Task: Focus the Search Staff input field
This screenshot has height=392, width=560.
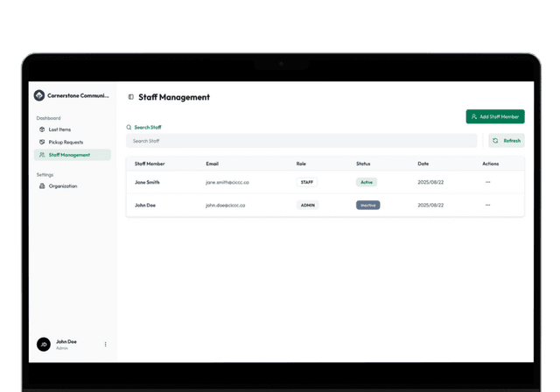Action: point(302,141)
